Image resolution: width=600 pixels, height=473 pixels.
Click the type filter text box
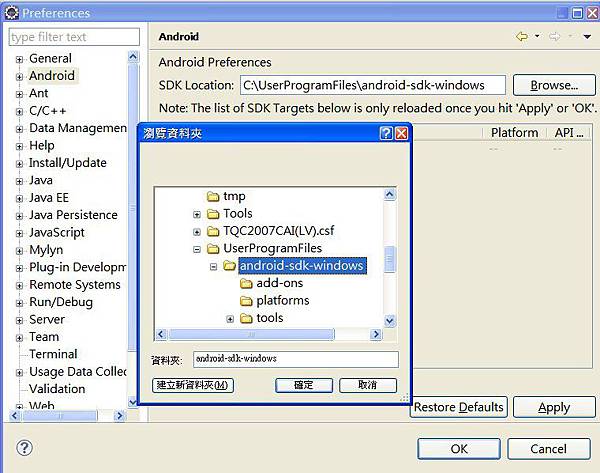pyautogui.click(x=74, y=37)
